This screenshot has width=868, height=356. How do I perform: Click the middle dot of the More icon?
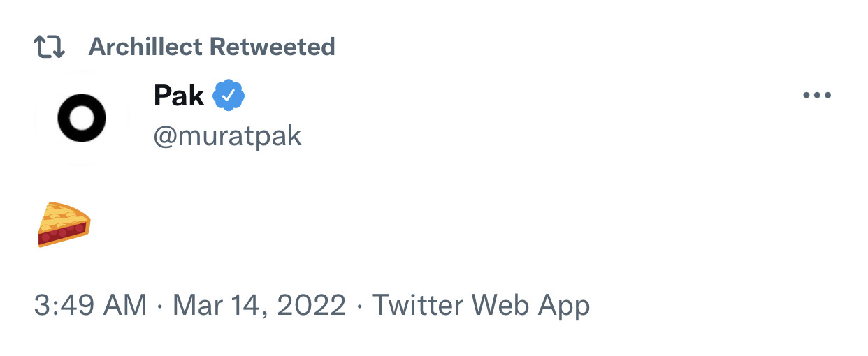tap(816, 96)
